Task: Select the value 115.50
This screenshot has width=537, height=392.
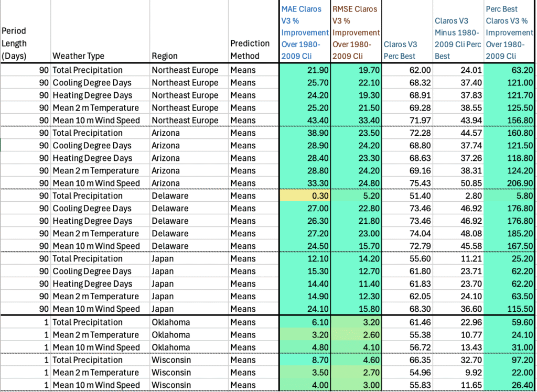Action: pyautogui.click(x=509, y=309)
